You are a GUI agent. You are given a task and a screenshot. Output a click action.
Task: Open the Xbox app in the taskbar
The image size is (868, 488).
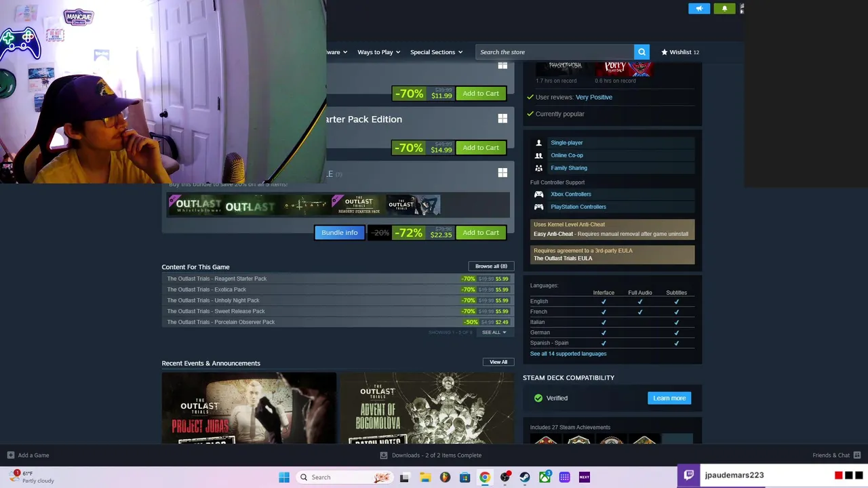click(x=545, y=477)
